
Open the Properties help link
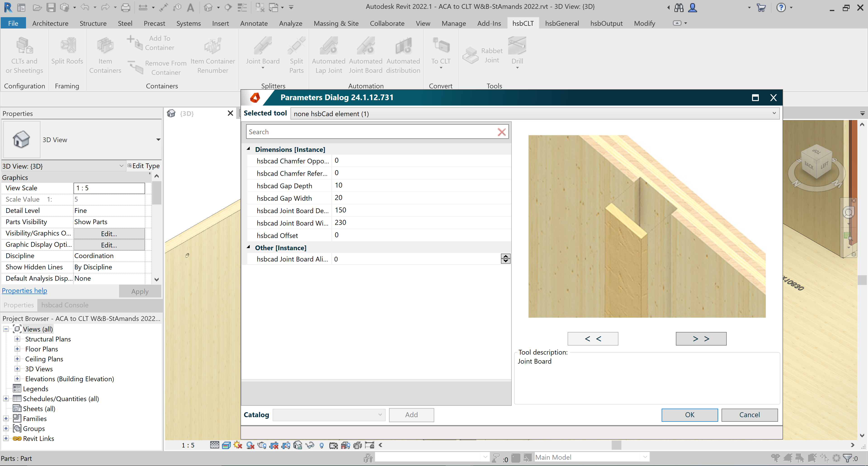24,290
